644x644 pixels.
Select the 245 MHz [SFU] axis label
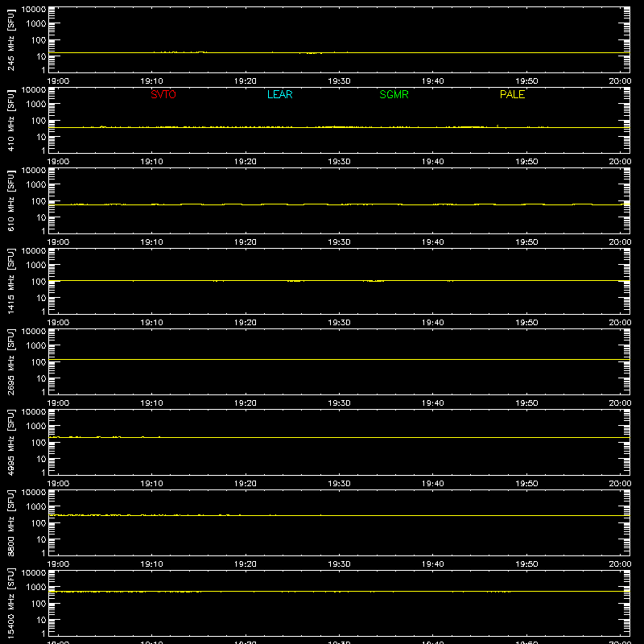coord(10,39)
